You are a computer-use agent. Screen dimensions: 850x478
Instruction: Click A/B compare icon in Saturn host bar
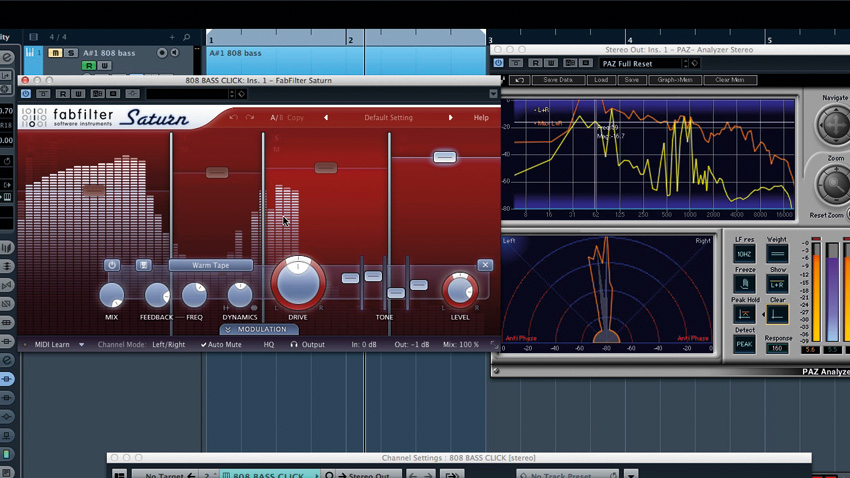pos(98,94)
